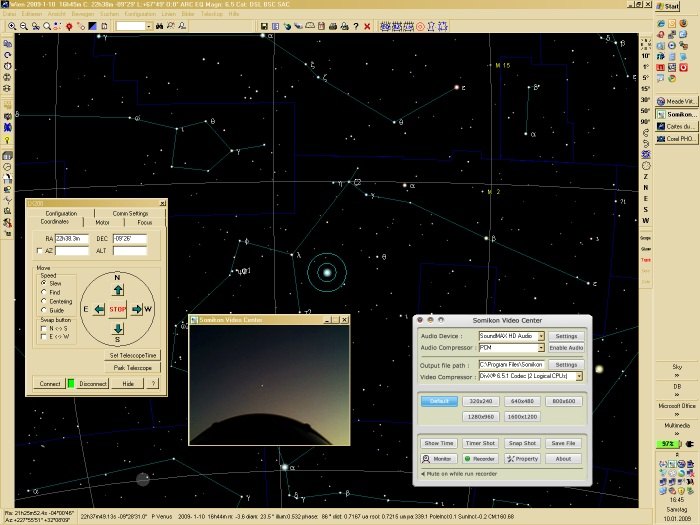Switch to the Comm Settings tab
Screen dimensions: 700x525
[x=130, y=213]
